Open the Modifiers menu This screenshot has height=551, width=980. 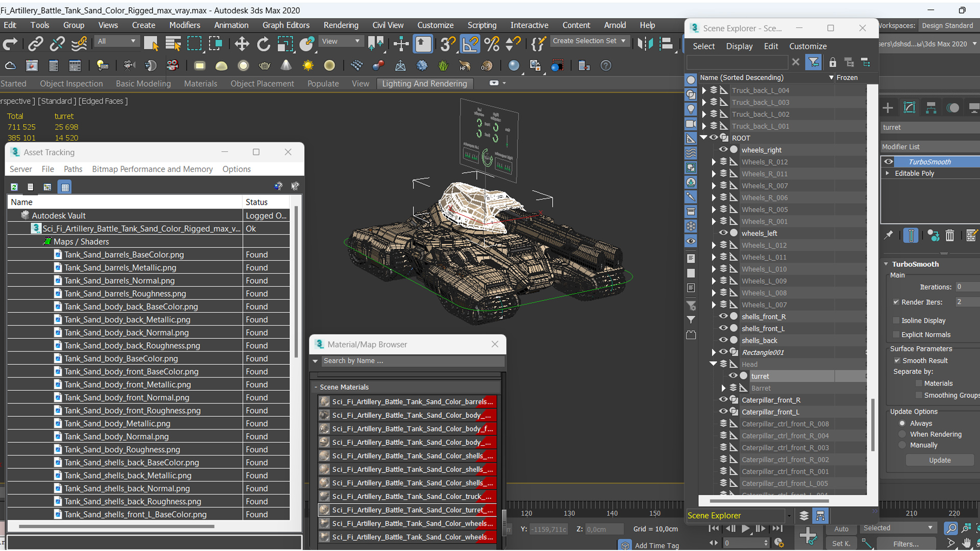point(185,25)
